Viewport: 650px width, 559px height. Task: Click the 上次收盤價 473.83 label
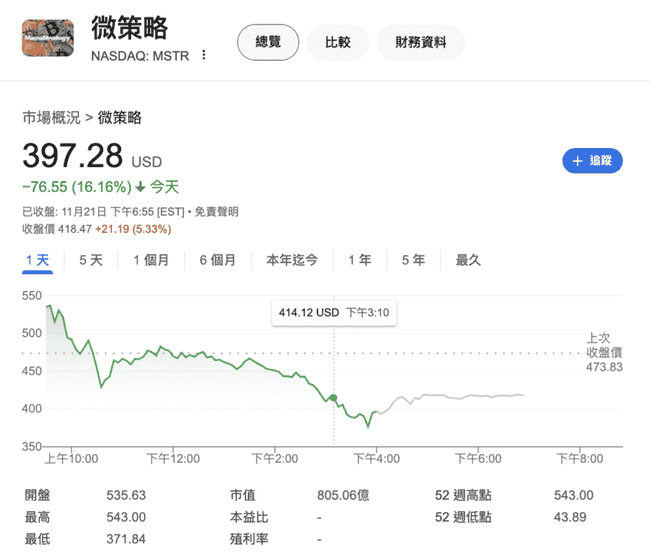[x=604, y=352]
